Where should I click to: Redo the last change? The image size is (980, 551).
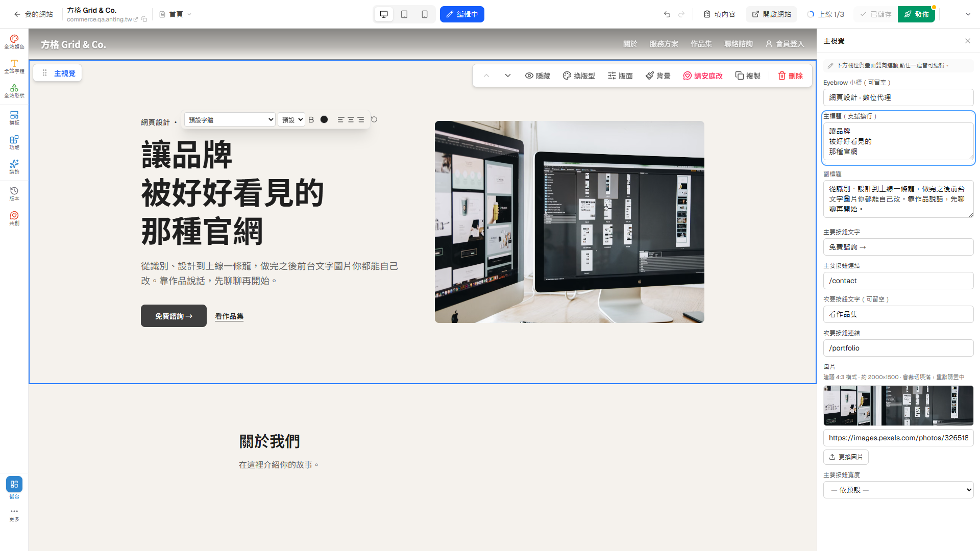tap(681, 14)
